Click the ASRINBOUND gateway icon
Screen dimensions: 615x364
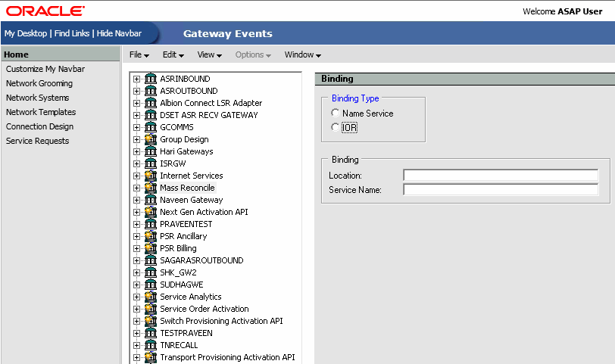[x=151, y=79]
